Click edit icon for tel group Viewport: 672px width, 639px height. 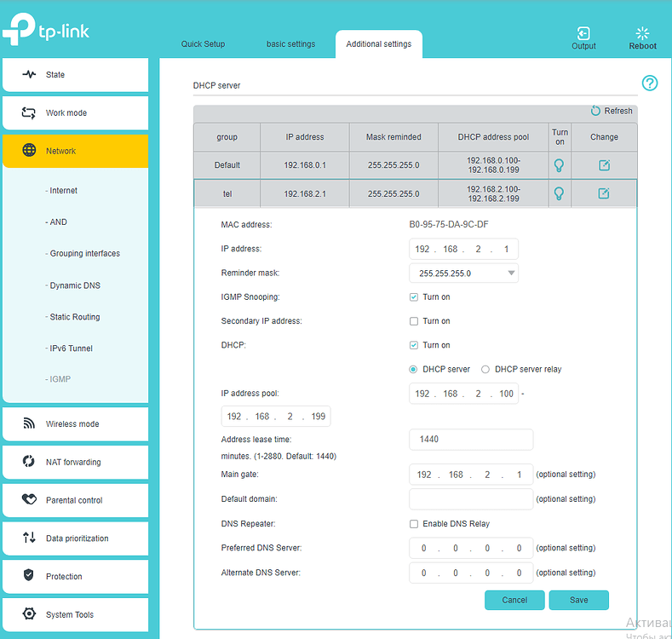coord(604,193)
